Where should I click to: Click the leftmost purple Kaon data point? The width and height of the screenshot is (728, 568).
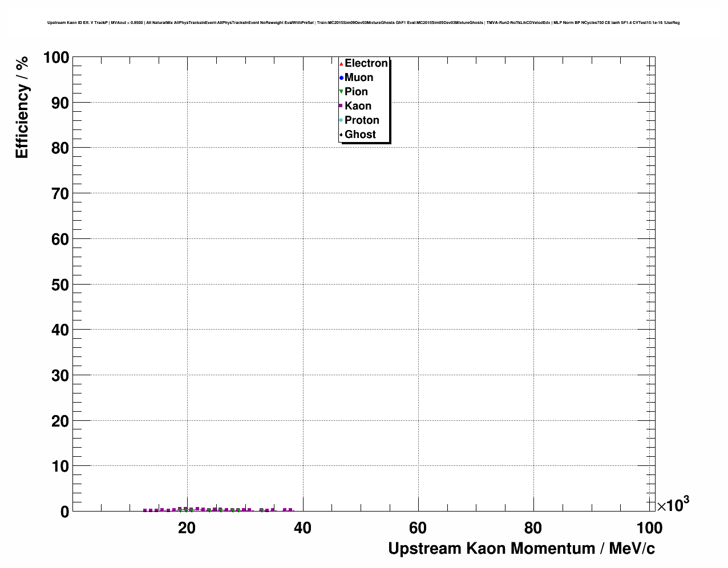pyautogui.click(x=145, y=510)
